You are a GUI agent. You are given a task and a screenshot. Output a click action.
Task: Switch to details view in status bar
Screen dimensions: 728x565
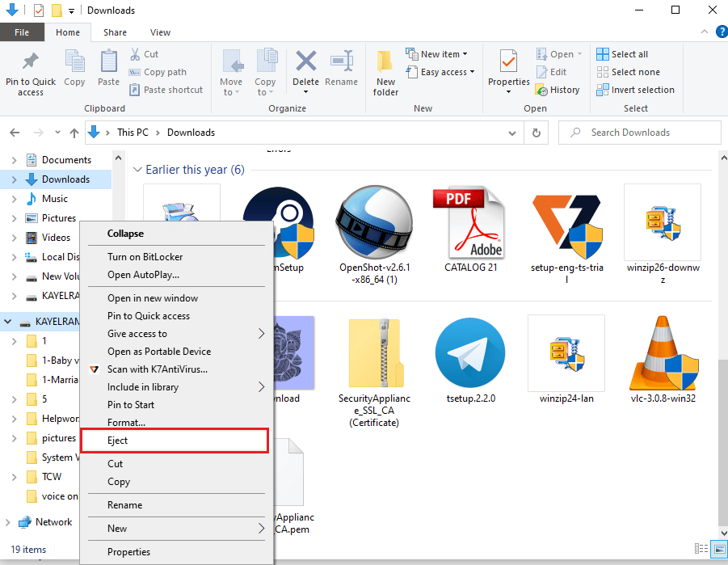[701, 549]
